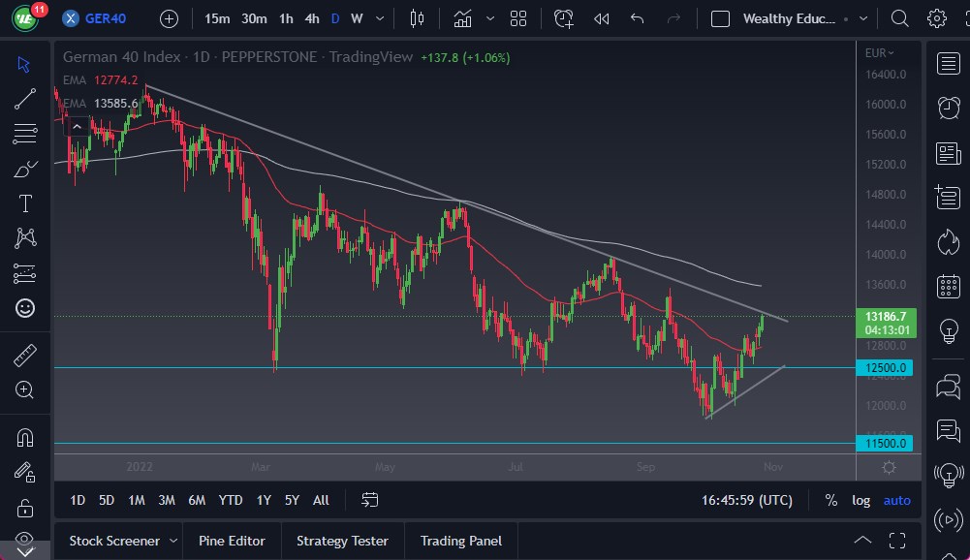Select the Trend Line drawing tool
This screenshot has width=970, height=560.
pyautogui.click(x=25, y=99)
